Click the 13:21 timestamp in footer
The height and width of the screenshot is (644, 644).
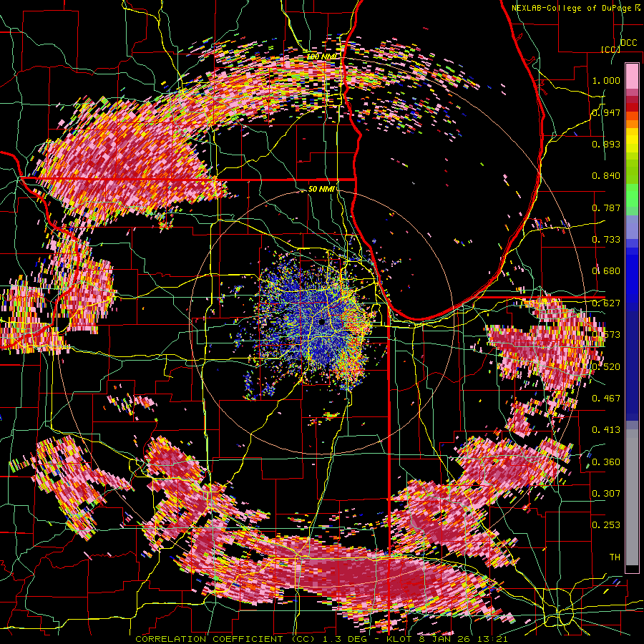494,639
